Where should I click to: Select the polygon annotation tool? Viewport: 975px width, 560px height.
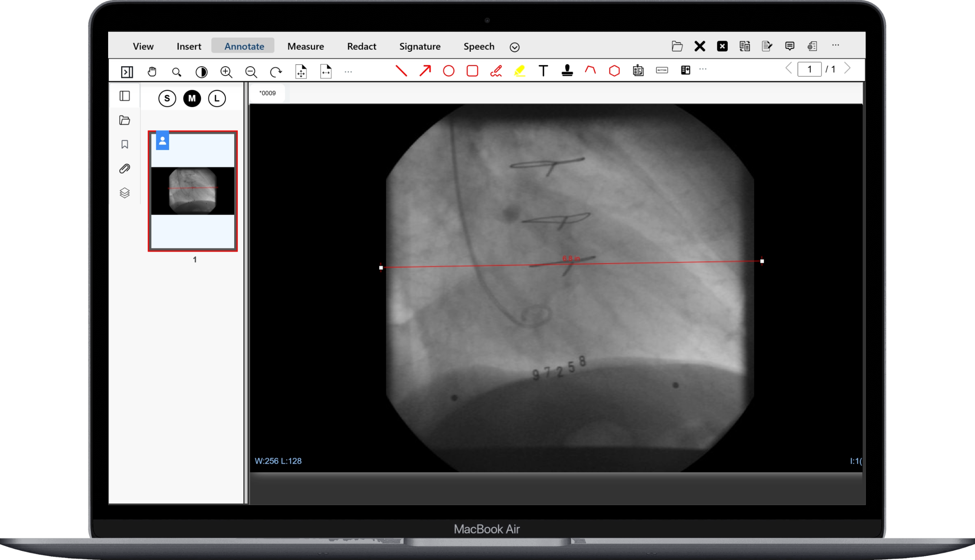[614, 71]
